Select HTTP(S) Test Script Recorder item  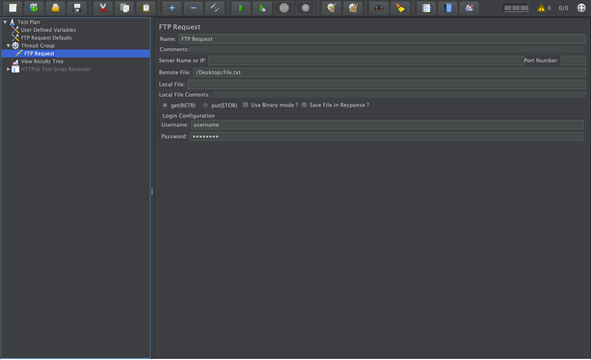click(x=55, y=69)
